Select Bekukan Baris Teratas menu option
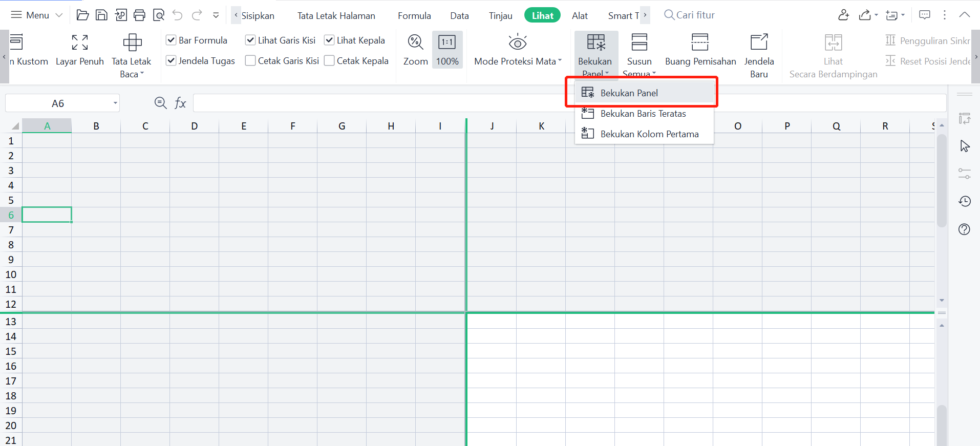This screenshot has height=446, width=980. pyautogui.click(x=643, y=114)
